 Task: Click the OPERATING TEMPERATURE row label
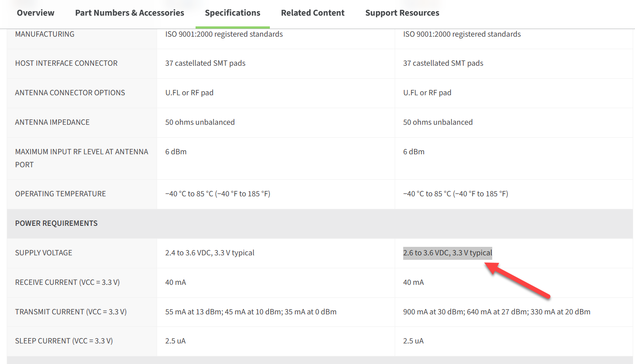click(x=60, y=194)
